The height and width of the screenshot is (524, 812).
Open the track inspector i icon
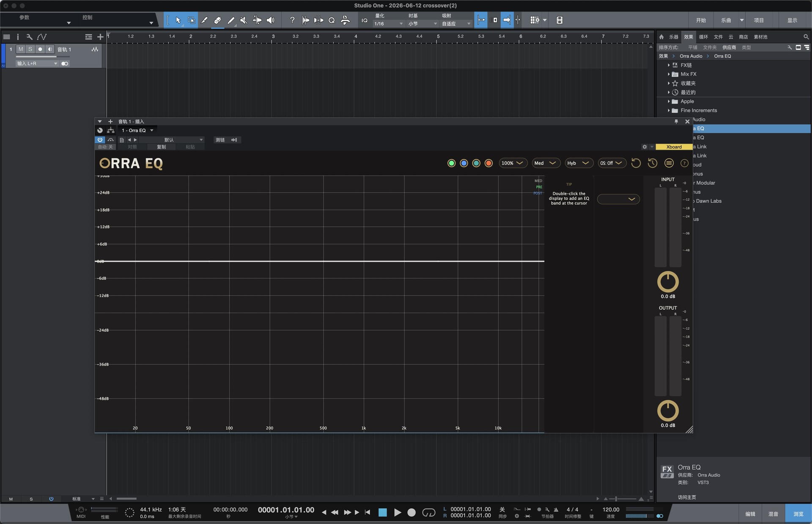pyautogui.click(x=18, y=37)
